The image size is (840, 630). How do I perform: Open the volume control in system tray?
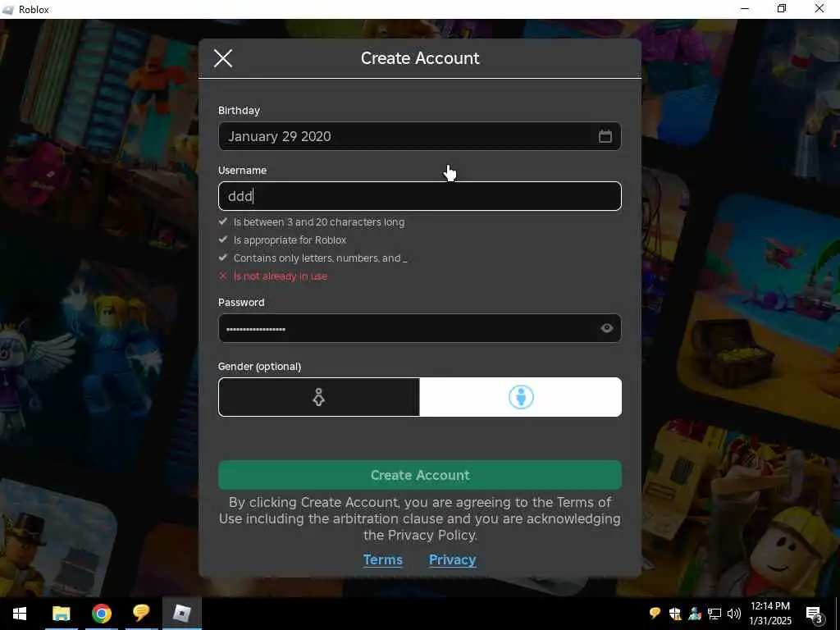click(x=733, y=614)
